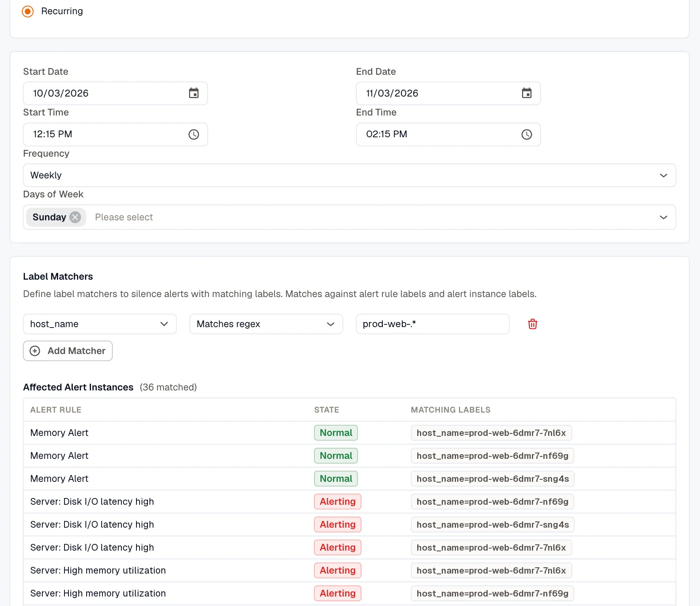Click Server: Disk I/O latency high 7nl6x row name
700x606 pixels.
pos(92,547)
